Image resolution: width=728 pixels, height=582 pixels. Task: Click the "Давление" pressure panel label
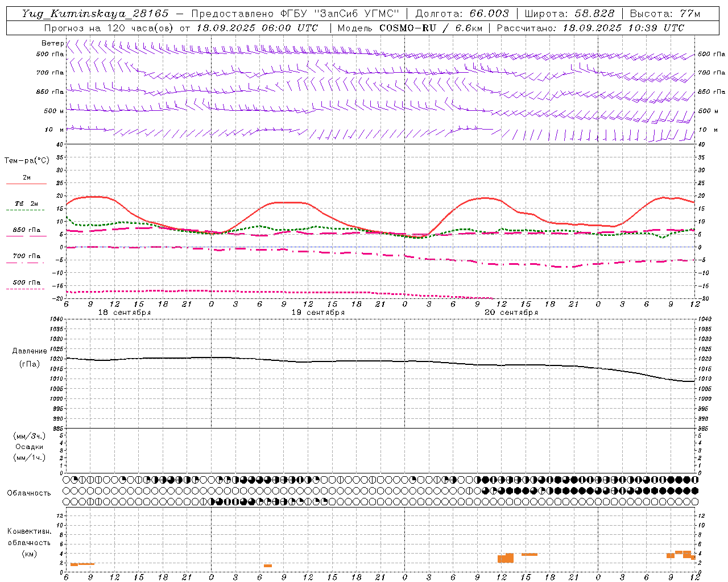tap(30, 351)
